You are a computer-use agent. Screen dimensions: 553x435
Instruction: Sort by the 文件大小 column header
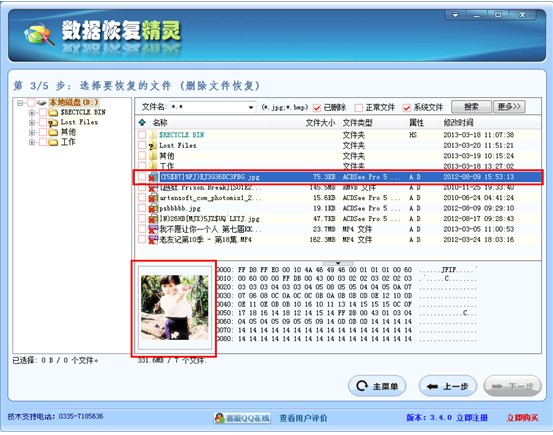(x=320, y=122)
